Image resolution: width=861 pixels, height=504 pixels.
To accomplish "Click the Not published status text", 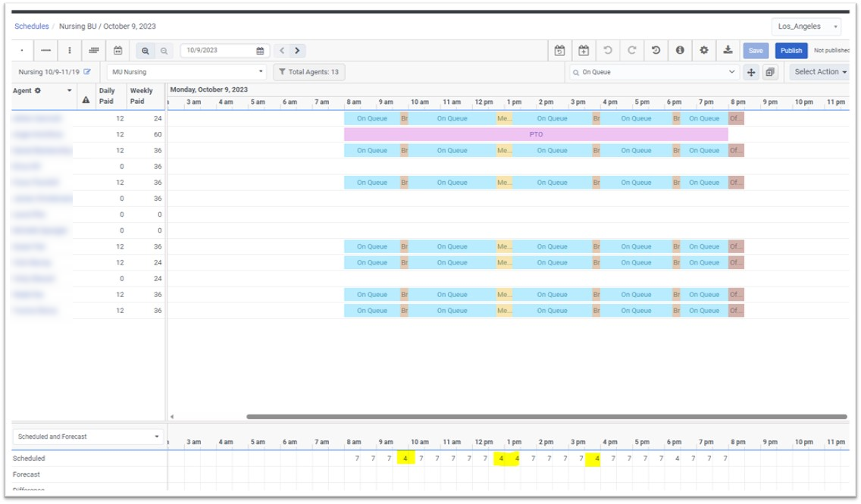I will pyautogui.click(x=831, y=51).
